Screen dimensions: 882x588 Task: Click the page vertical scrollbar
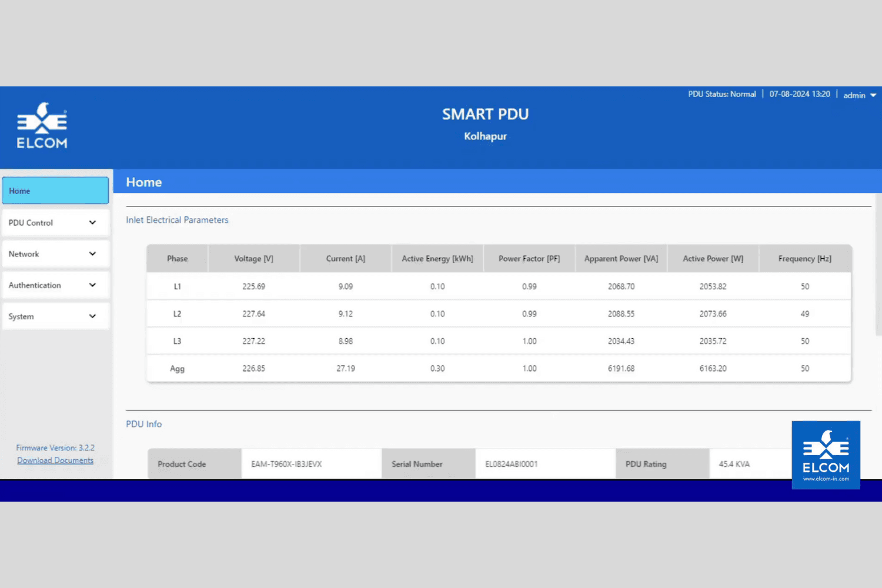[878, 265]
